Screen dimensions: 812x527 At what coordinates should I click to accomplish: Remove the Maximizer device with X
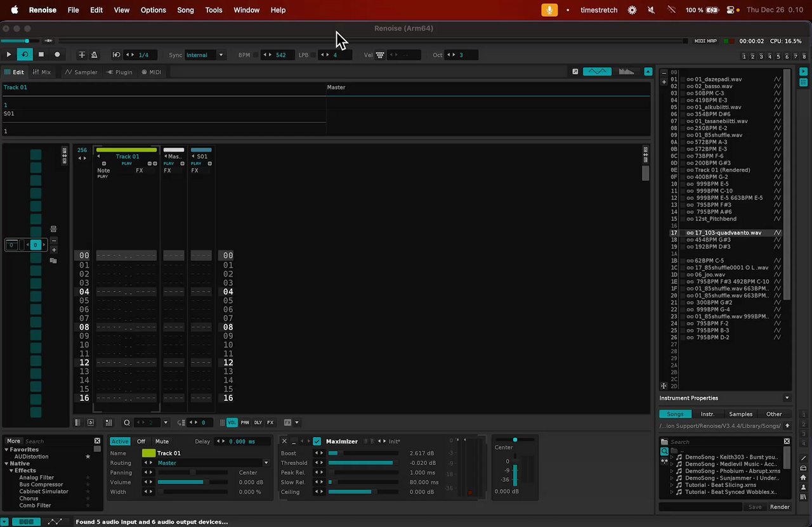pyautogui.click(x=284, y=441)
